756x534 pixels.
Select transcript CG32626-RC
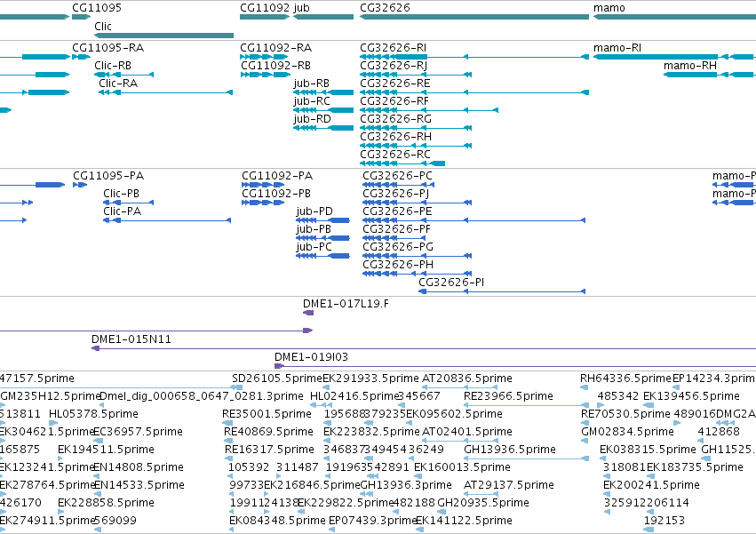click(x=402, y=163)
